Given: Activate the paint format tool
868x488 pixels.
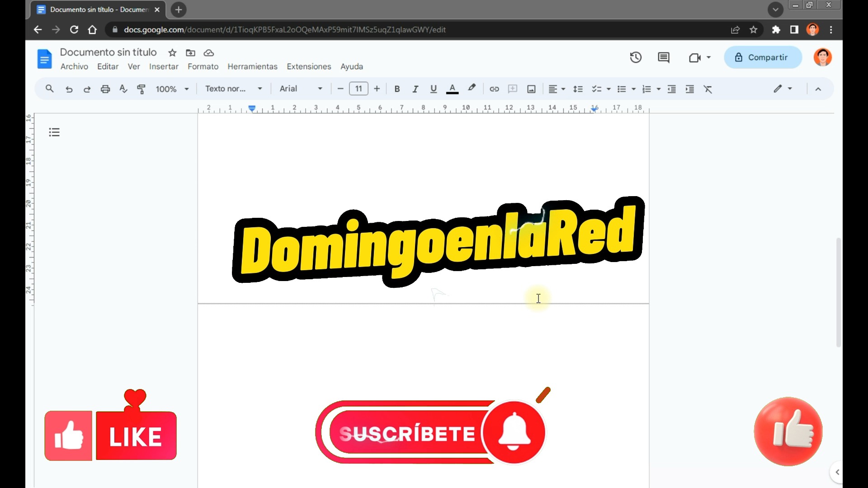Looking at the screenshot, I should click(x=141, y=89).
